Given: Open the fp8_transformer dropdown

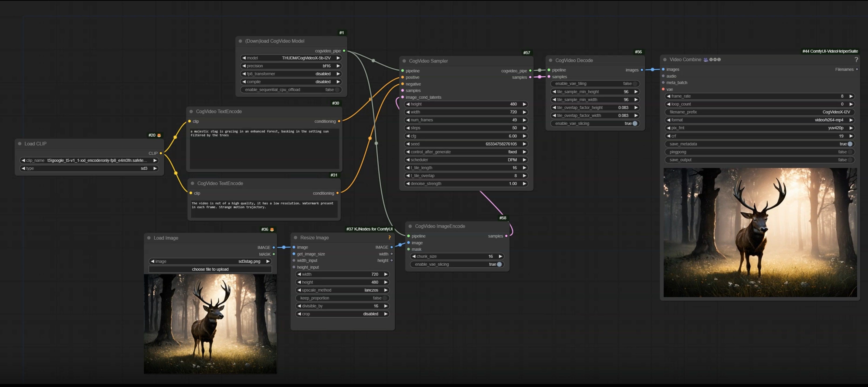Looking at the screenshot, I should [291, 74].
